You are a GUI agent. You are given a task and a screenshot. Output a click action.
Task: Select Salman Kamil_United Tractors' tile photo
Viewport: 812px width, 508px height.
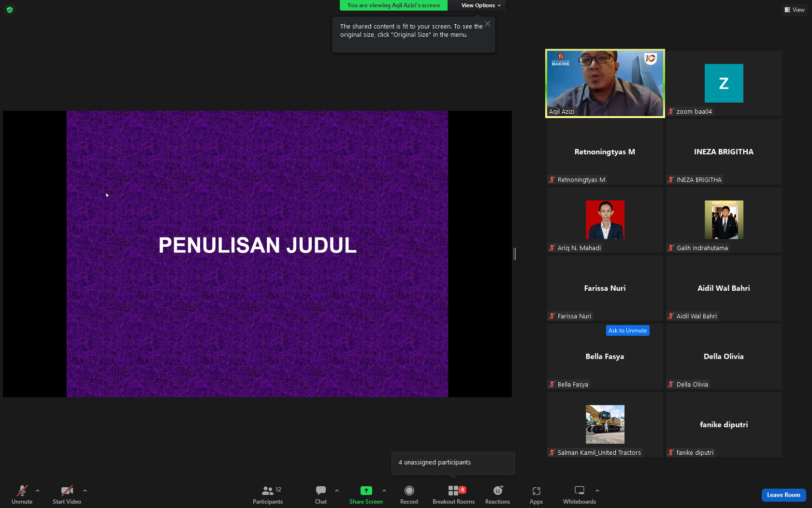605,424
